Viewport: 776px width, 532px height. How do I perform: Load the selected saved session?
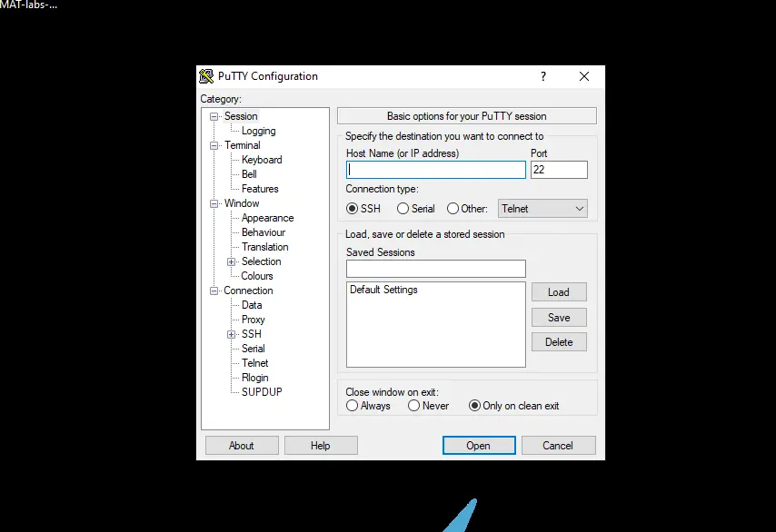[x=559, y=292]
